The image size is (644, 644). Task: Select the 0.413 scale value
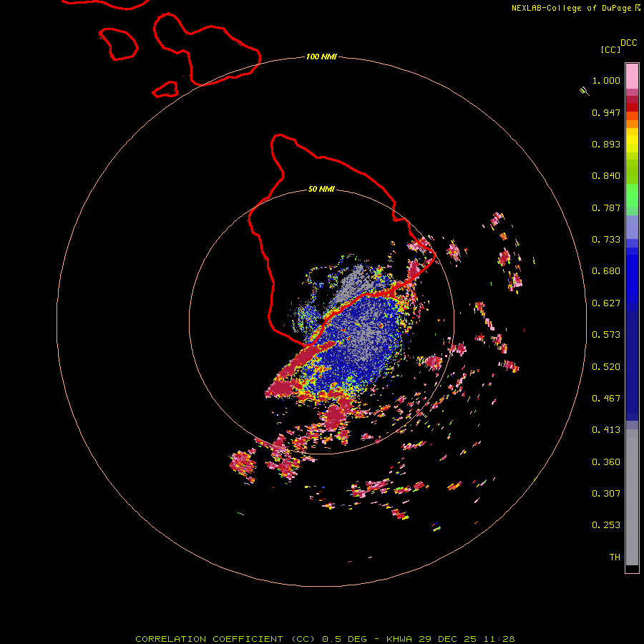coord(606,430)
